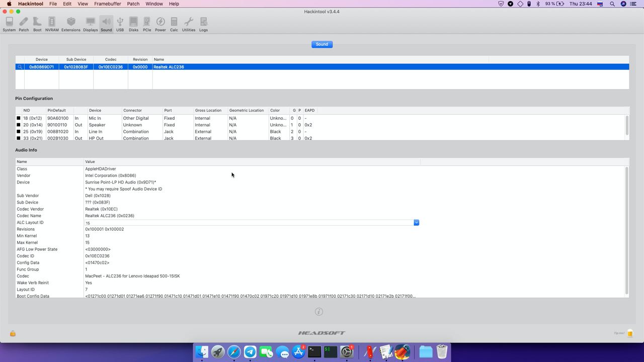Click the Audio Info table scrollbar

tap(627, 230)
